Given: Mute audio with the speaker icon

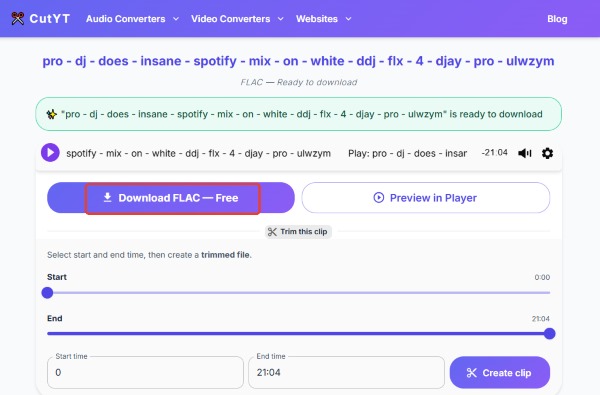Looking at the screenshot, I should (525, 153).
